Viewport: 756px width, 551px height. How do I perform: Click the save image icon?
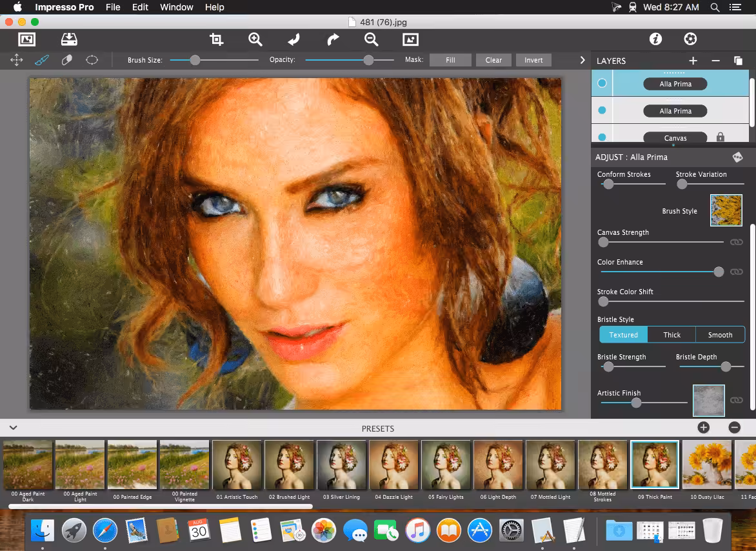pos(69,39)
